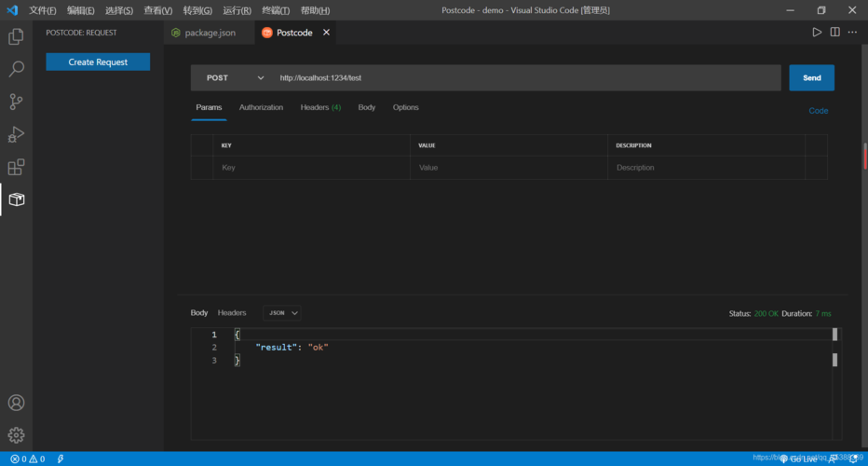Open the 查看(V) menu

point(157,10)
